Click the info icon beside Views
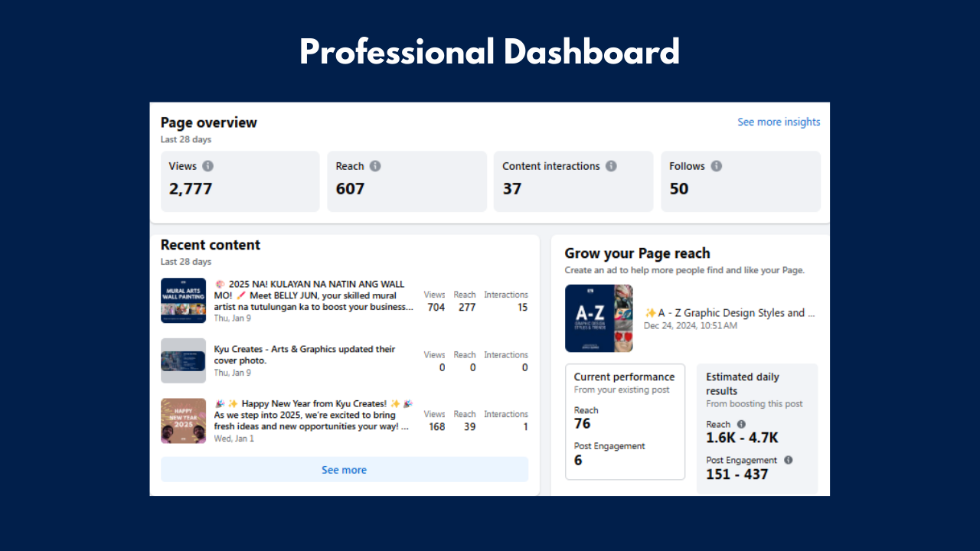Viewport: 980px width, 551px height. pyautogui.click(x=208, y=166)
